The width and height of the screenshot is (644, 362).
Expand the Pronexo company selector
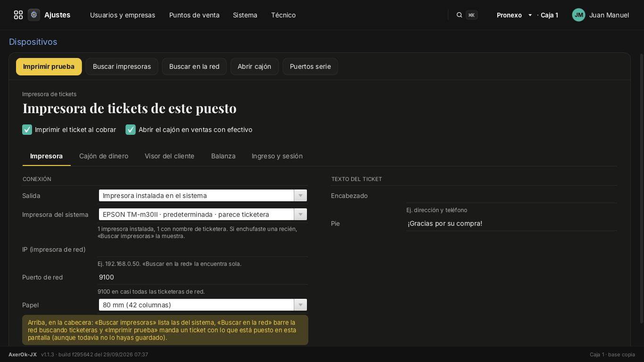coord(514,15)
